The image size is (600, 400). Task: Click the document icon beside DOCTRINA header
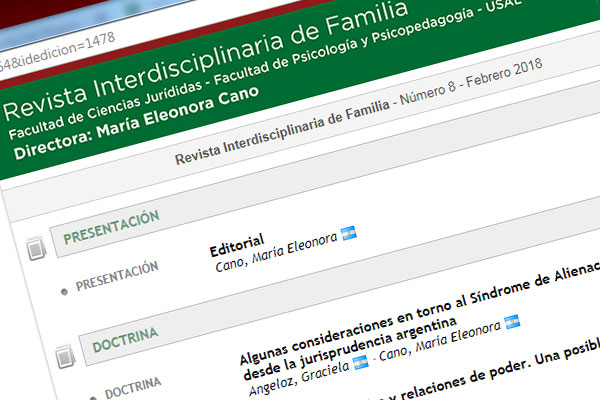click(x=65, y=356)
